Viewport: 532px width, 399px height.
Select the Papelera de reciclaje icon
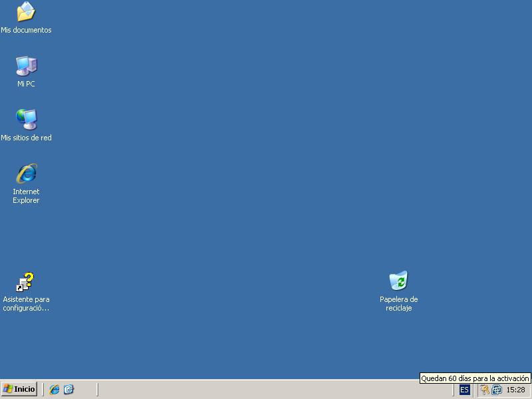398,281
